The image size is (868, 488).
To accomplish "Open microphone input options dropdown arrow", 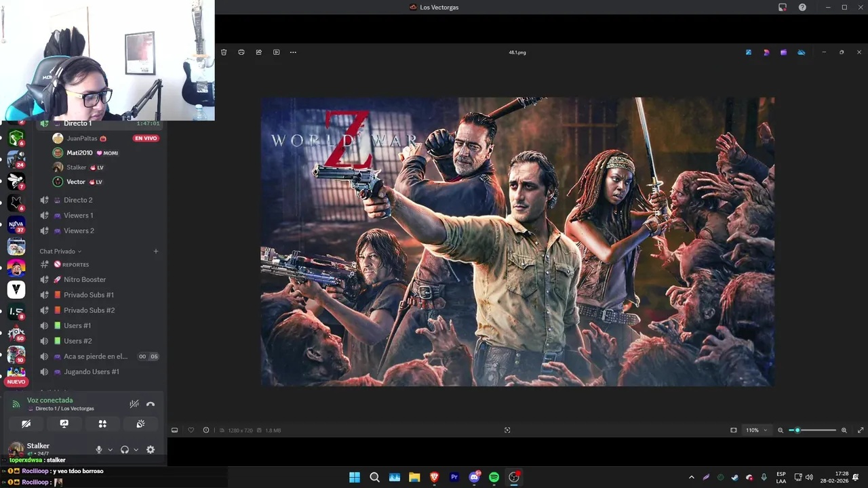I will pyautogui.click(x=110, y=449).
